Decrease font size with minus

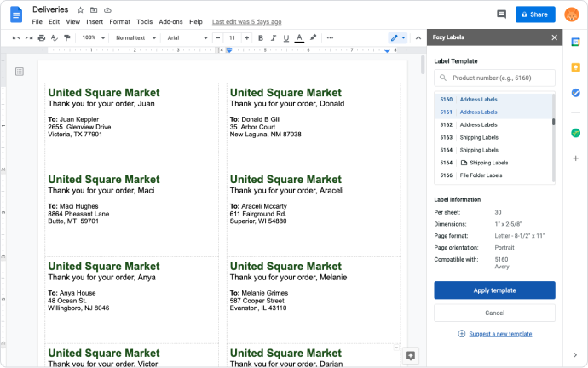[218, 37]
